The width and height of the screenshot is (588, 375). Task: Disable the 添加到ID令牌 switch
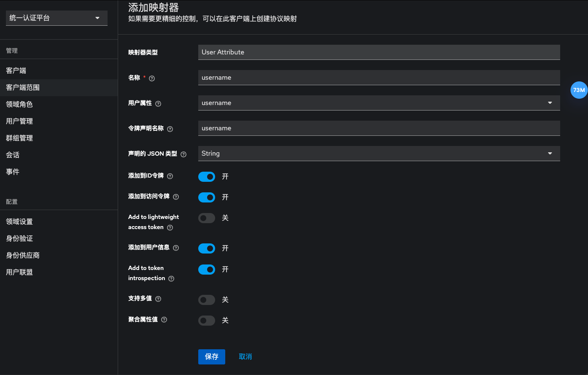pyautogui.click(x=207, y=177)
